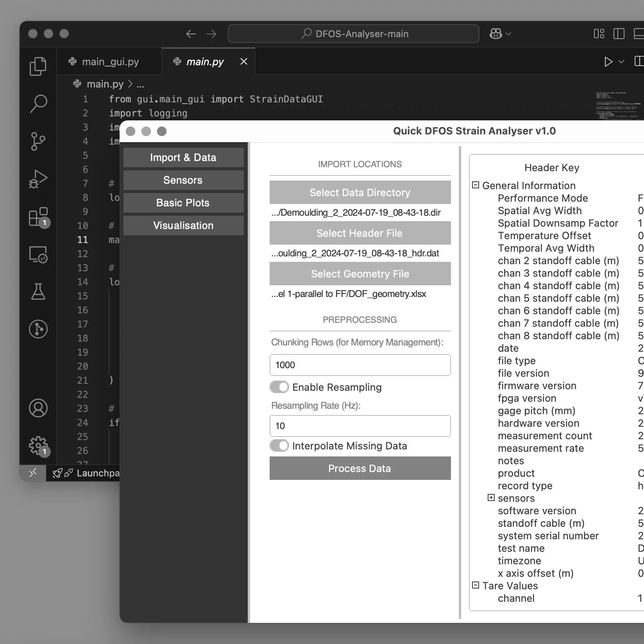Open Source Control in the activity bar
Image resolution: width=644 pixels, height=644 pixels.
(38, 141)
